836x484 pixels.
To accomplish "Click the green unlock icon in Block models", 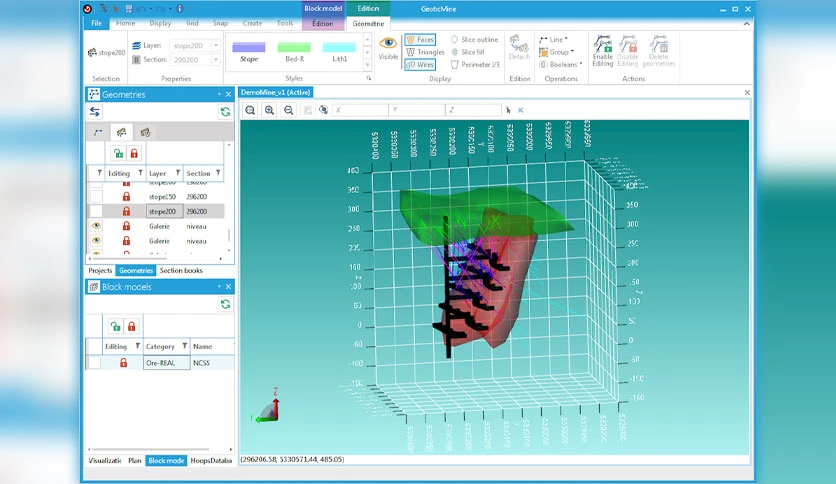I will [116, 326].
